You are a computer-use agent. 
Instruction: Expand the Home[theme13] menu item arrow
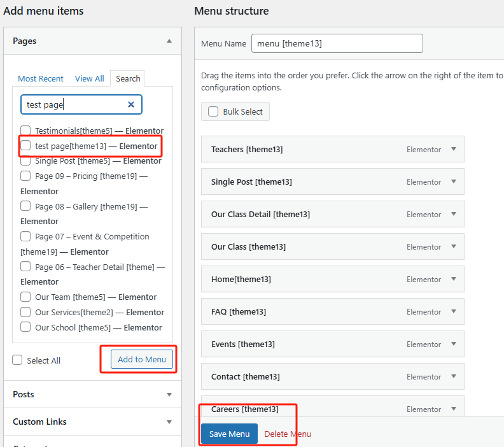click(454, 279)
